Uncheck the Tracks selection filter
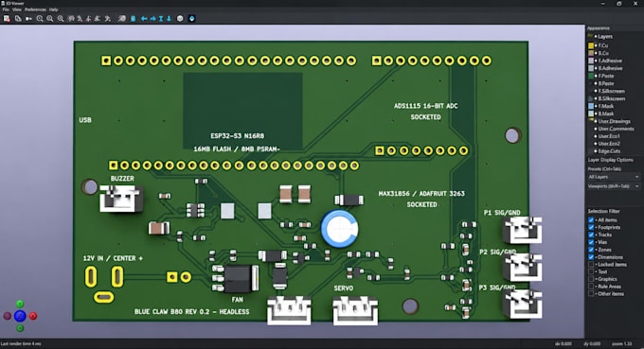Image resolution: width=644 pixels, height=349 pixels. tap(591, 235)
